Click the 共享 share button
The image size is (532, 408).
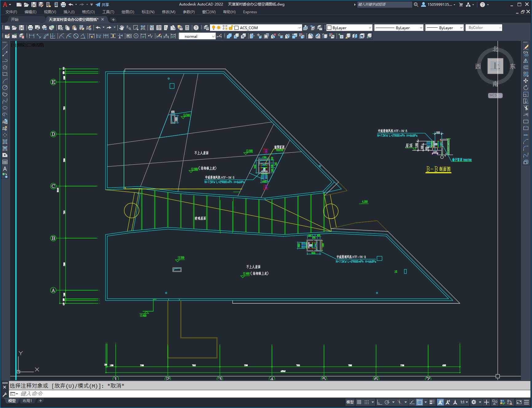[102, 5]
